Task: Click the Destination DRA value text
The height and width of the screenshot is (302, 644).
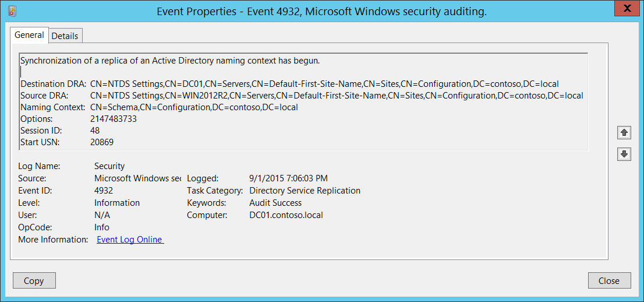Action: (324, 84)
